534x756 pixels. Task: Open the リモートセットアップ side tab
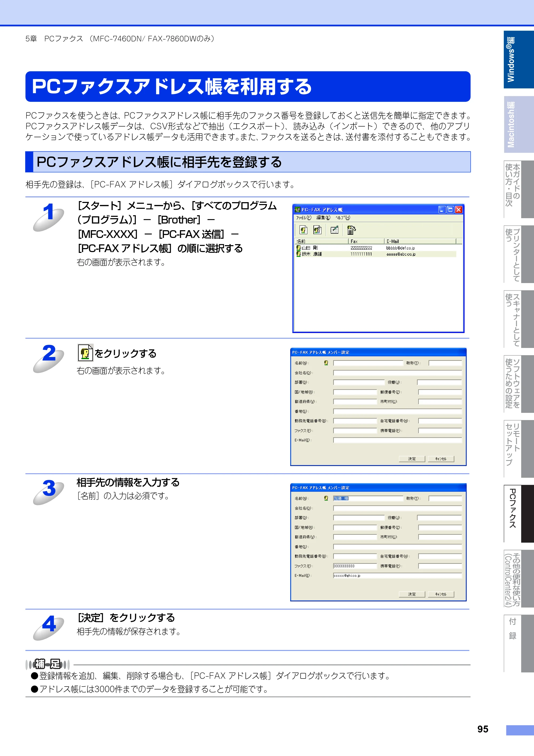click(519, 449)
